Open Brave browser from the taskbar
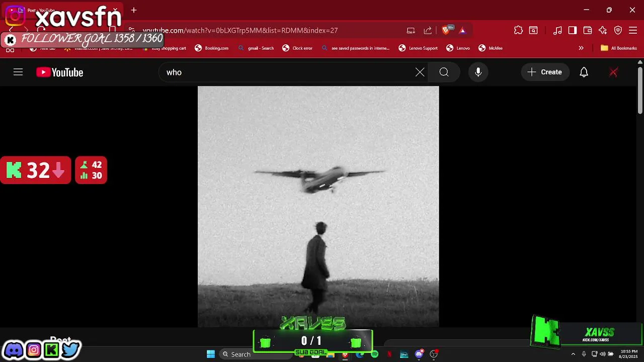644x362 pixels. (345, 354)
